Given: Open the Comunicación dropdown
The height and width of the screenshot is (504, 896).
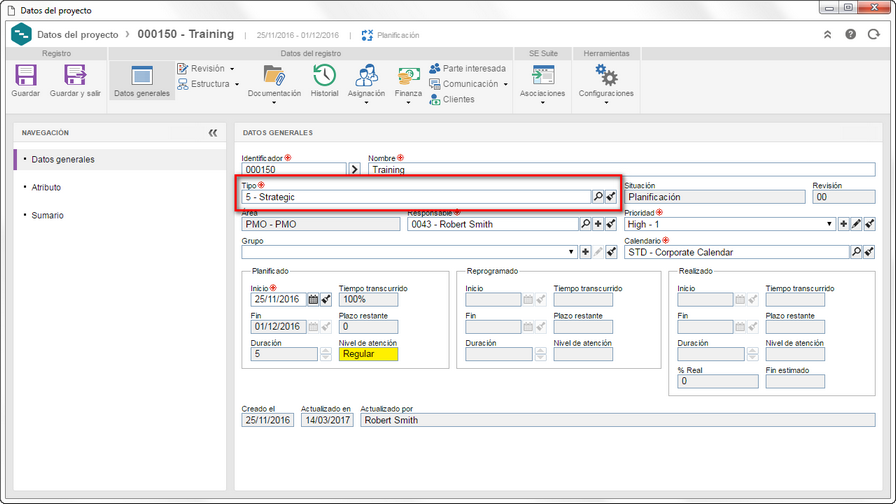Looking at the screenshot, I should coord(469,84).
